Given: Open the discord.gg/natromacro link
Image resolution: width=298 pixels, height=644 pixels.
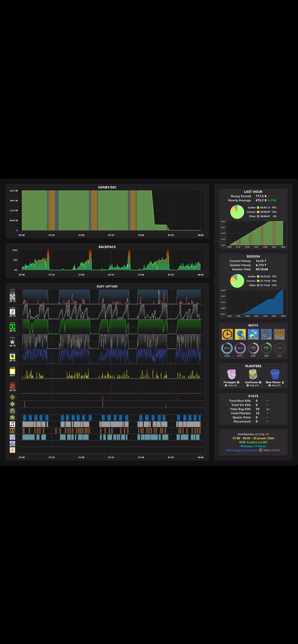Looking at the screenshot, I should pos(242,450).
